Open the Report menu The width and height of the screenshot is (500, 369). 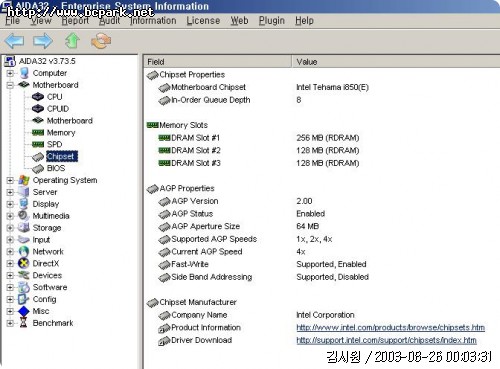[x=75, y=21]
